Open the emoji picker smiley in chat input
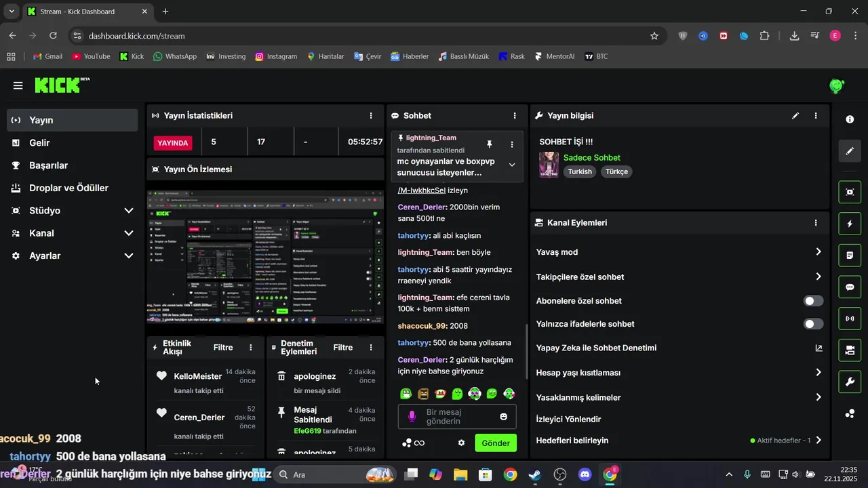 pos(503,416)
